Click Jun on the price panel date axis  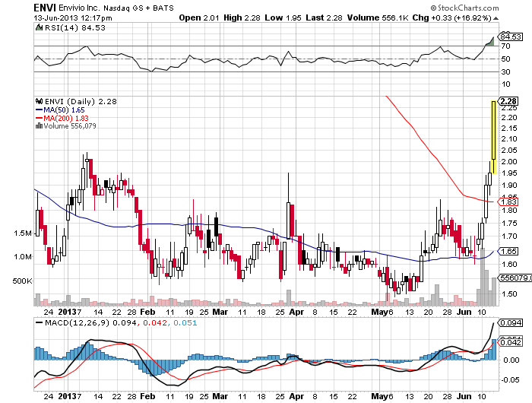(x=464, y=312)
